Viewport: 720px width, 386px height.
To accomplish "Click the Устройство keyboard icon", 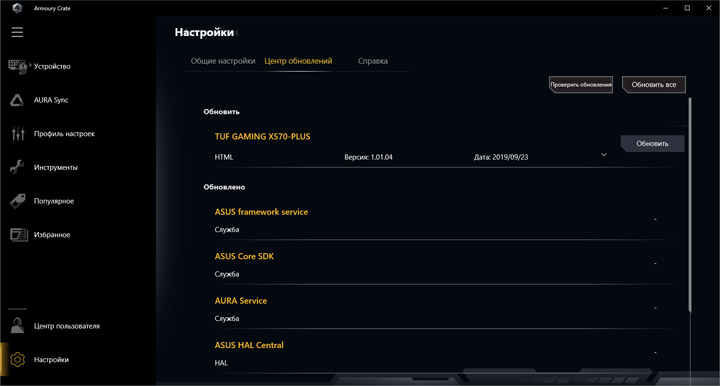I will [18, 67].
